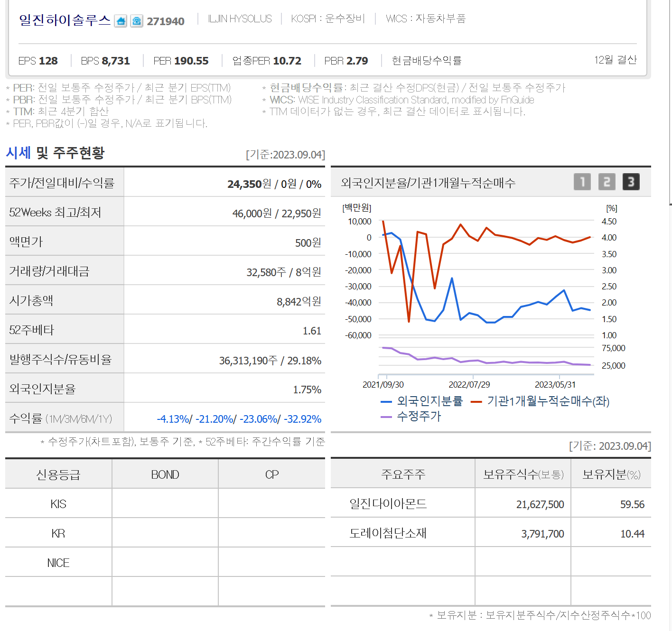Click the chart date label 2022/07/29
This screenshot has width=672, height=631.
pyautogui.click(x=469, y=385)
